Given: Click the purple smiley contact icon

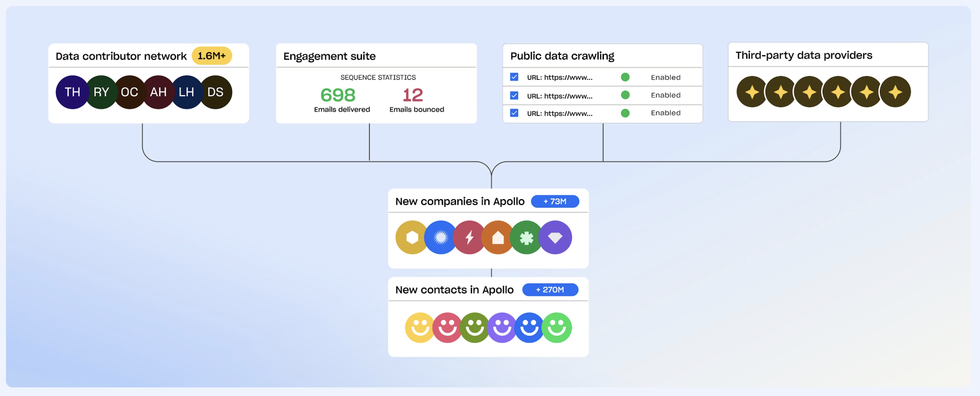Looking at the screenshot, I should [x=502, y=327].
